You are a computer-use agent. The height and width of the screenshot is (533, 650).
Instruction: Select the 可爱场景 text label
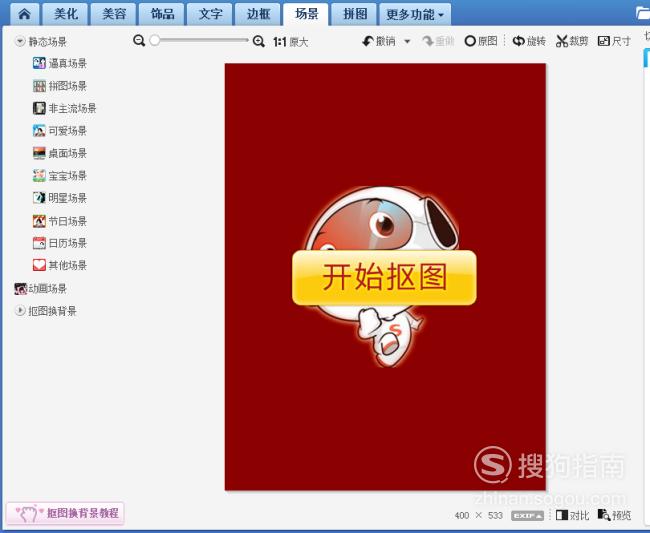(68, 131)
